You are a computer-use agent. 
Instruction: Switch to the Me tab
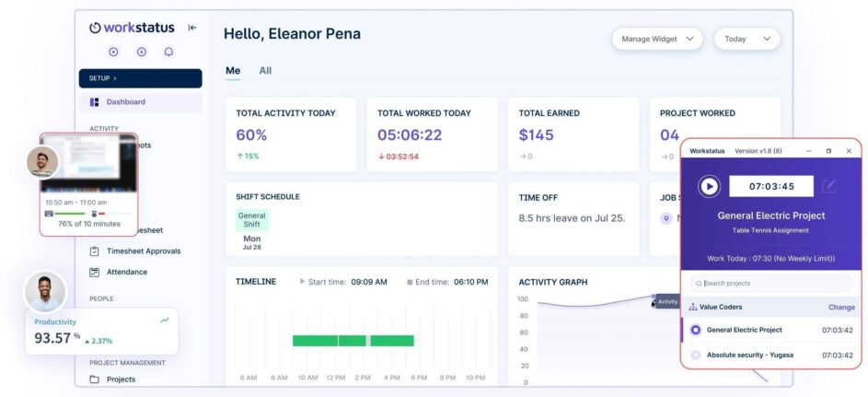tap(233, 71)
